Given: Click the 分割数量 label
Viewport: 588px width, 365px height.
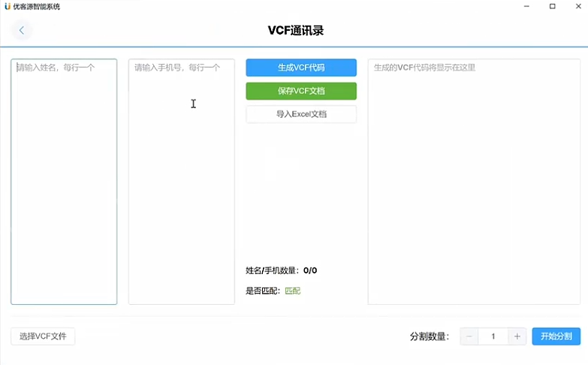Looking at the screenshot, I should point(430,336).
